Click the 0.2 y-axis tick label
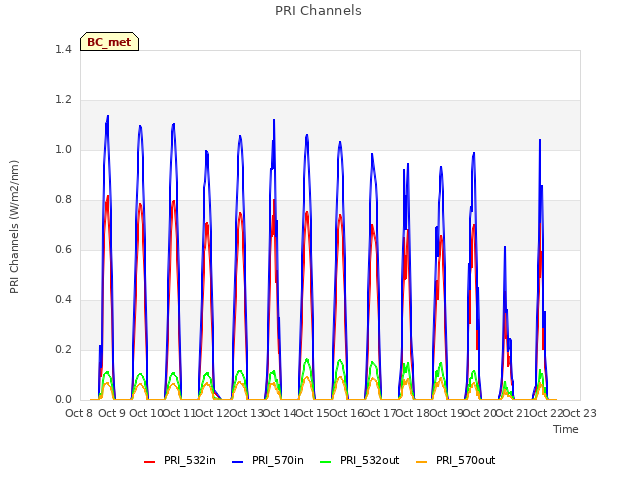The width and height of the screenshot is (640, 480). point(63,350)
